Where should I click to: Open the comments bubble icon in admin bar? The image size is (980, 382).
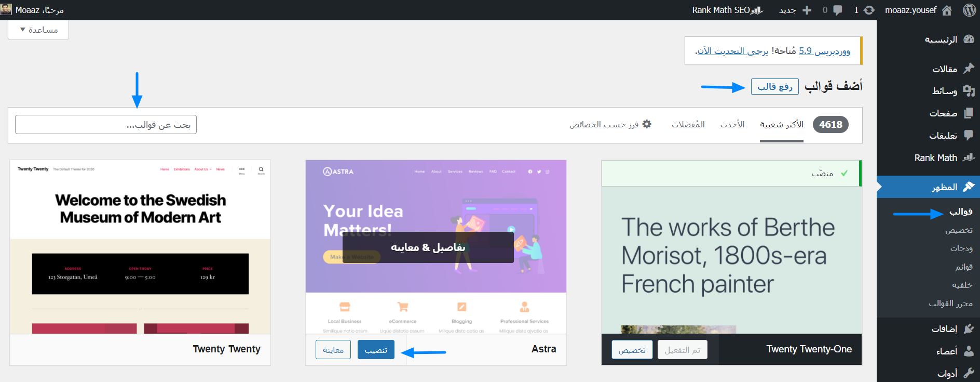837,10
